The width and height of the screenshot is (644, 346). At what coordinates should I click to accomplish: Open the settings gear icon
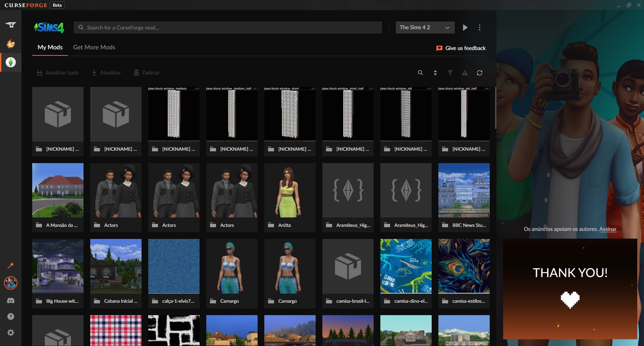pyautogui.click(x=11, y=333)
